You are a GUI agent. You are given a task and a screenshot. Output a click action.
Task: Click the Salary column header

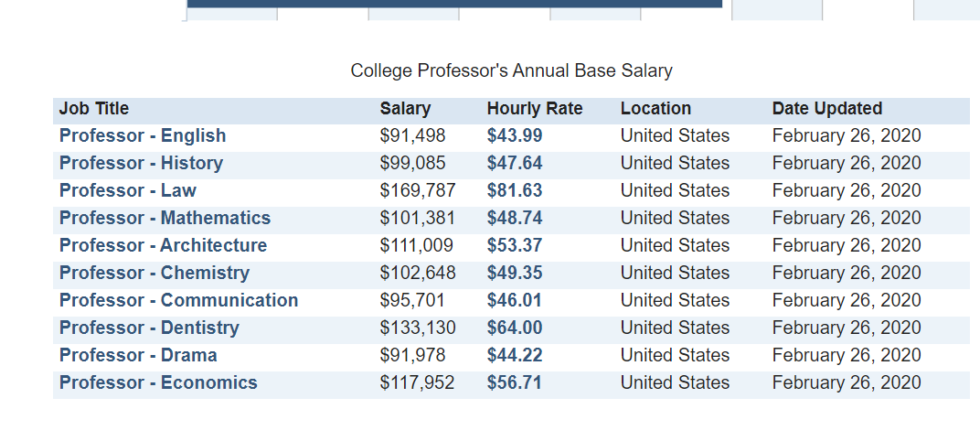coord(405,109)
